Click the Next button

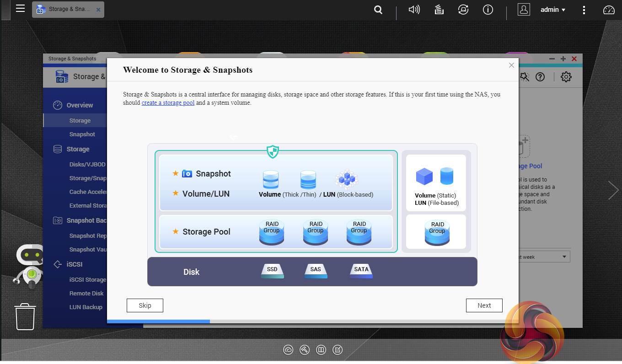[484, 305]
